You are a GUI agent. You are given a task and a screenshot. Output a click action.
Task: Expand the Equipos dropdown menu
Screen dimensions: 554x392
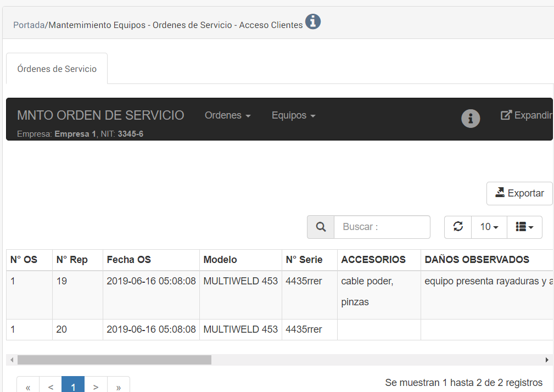(x=293, y=115)
